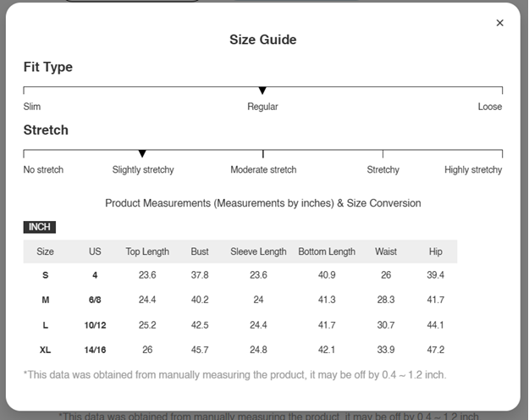Click the Bust column header

(200, 251)
